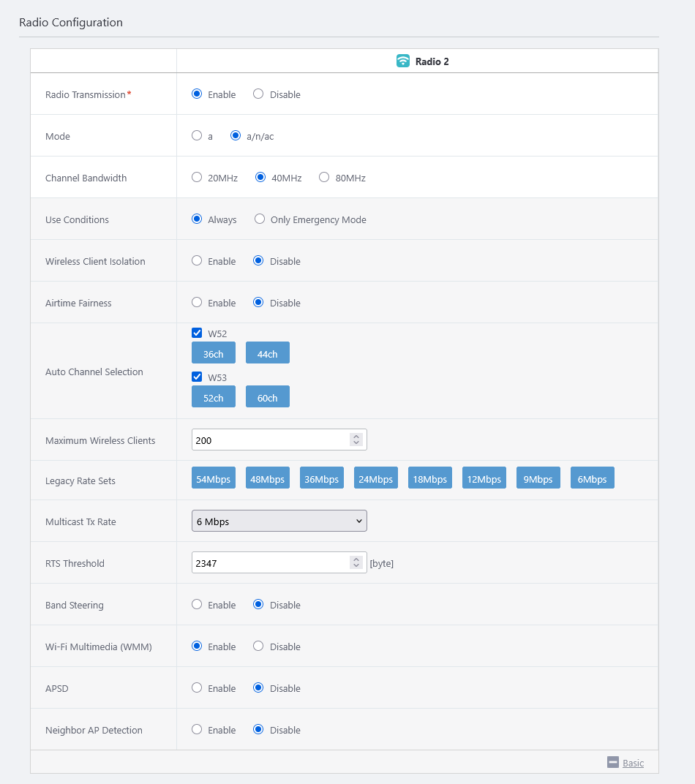This screenshot has height=784, width=695.
Task: Toggle the 60ch channel button
Action: (267, 397)
